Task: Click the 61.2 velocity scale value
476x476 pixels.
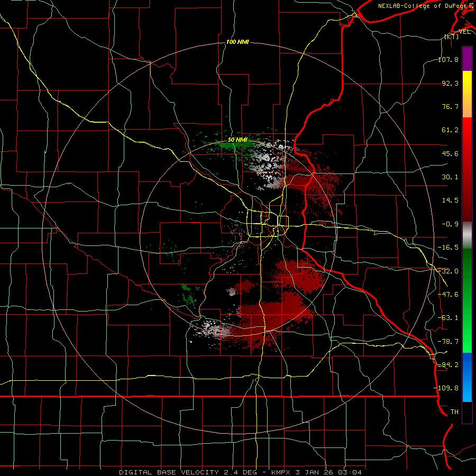Action: [x=450, y=130]
